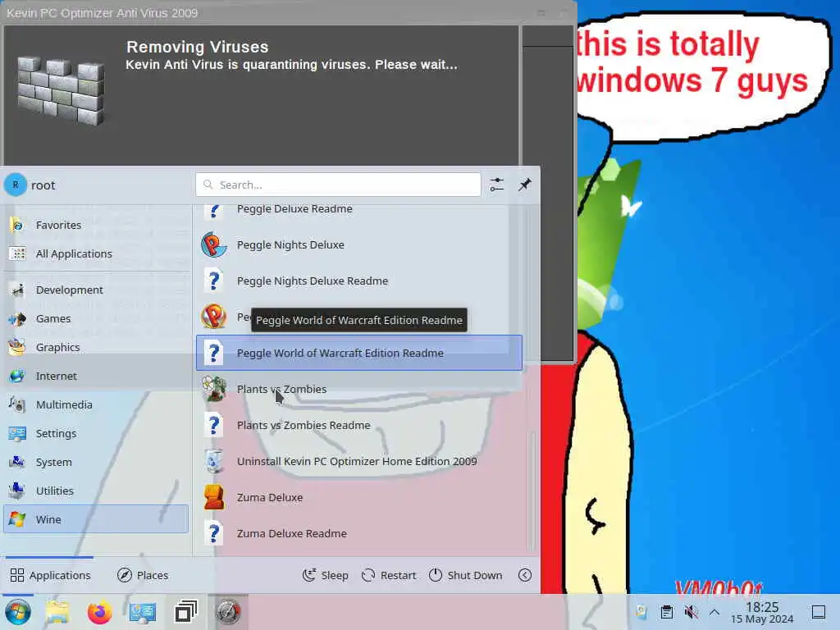Open the Development category

(96, 290)
